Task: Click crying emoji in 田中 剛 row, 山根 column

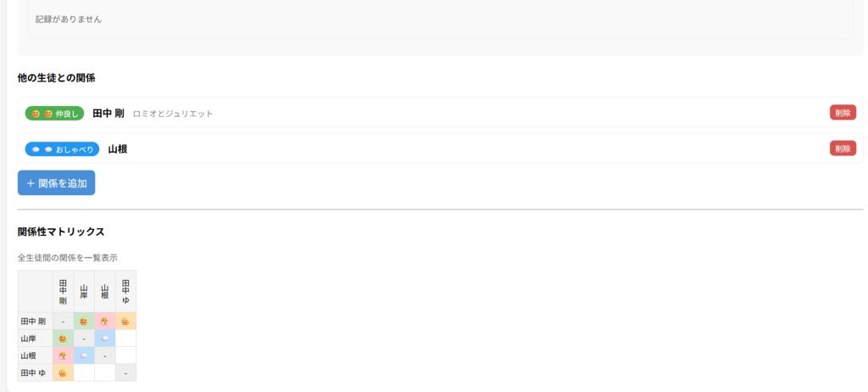Action: click(104, 322)
